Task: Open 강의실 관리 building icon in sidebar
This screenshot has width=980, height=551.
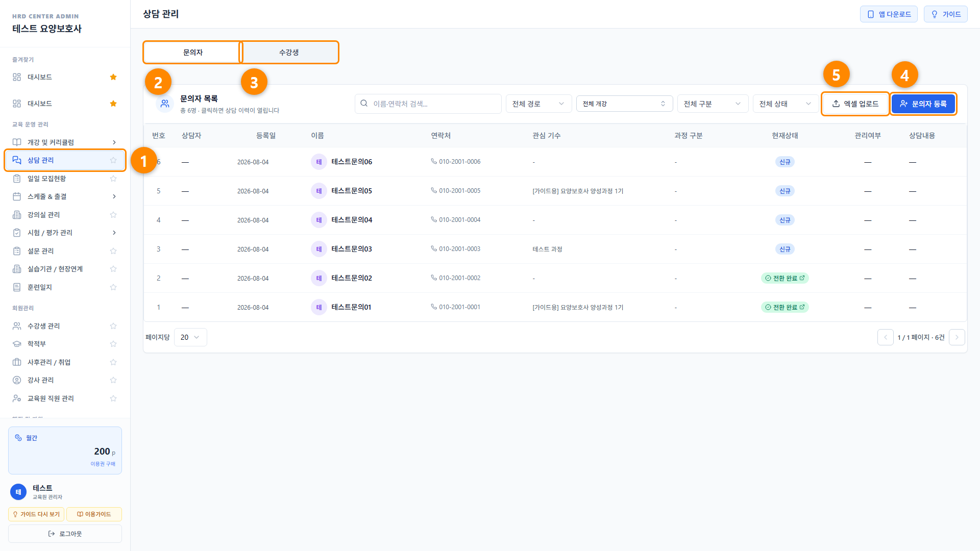Action: click(x=17, y=215)
